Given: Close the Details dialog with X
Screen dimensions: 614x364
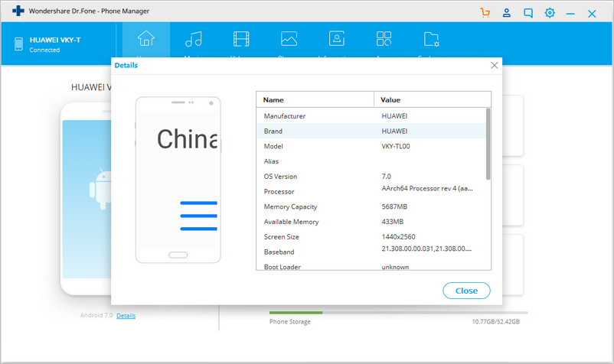Looking at the screenshot, I should pyautogui.click(x=495, y=65).
